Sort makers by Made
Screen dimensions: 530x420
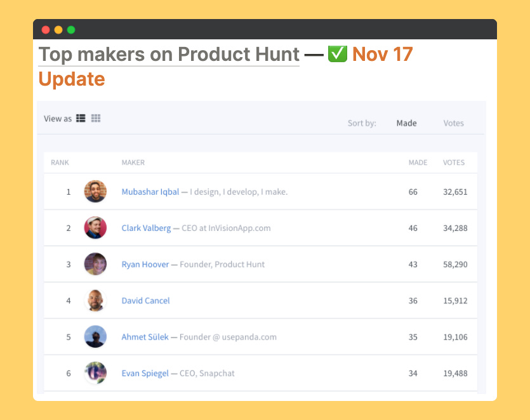pyautogui.click(x=406, y=123)
